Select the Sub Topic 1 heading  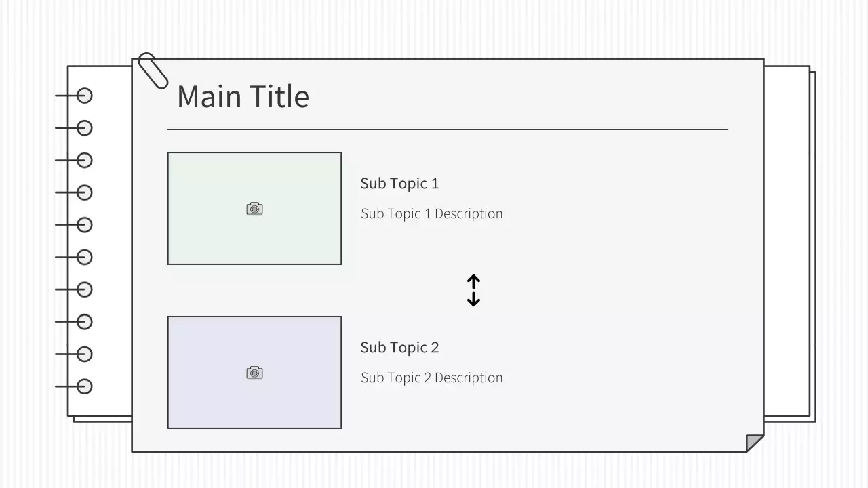click(x=399, y=184)
